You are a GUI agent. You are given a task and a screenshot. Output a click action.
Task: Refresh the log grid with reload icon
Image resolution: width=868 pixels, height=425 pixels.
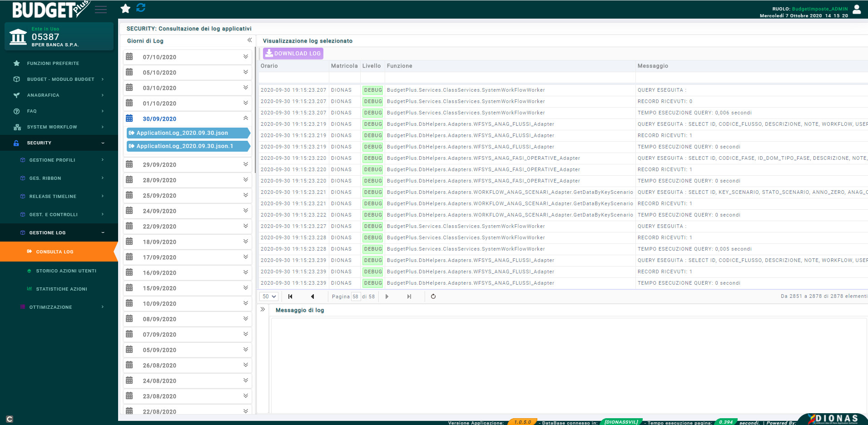click(433, 297)
